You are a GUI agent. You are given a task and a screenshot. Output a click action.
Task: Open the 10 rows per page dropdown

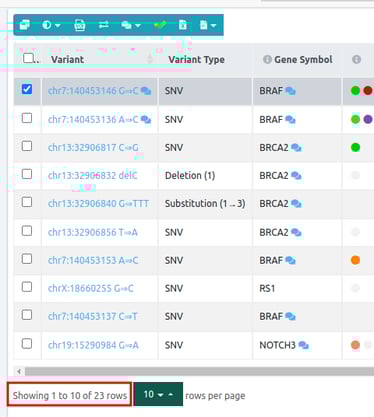pyautogui.click(x=158, y=394)
